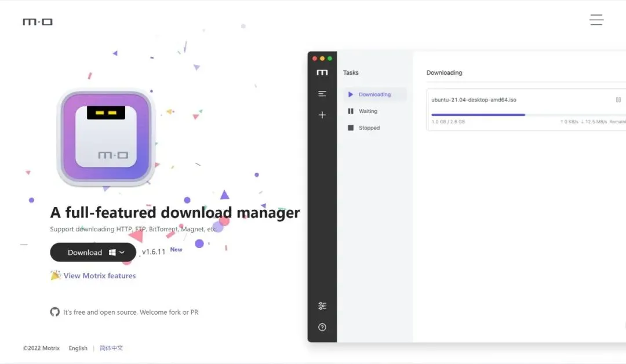This screenshot has width=626, height=364.
Task: Click the Motrix m logo in app sidebar
Action: point(322,72)
